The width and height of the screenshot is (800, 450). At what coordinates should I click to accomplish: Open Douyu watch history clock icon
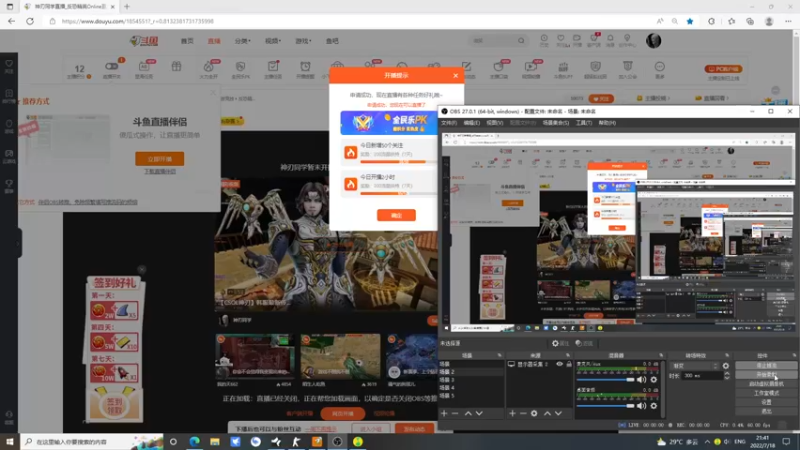(544, 40)
